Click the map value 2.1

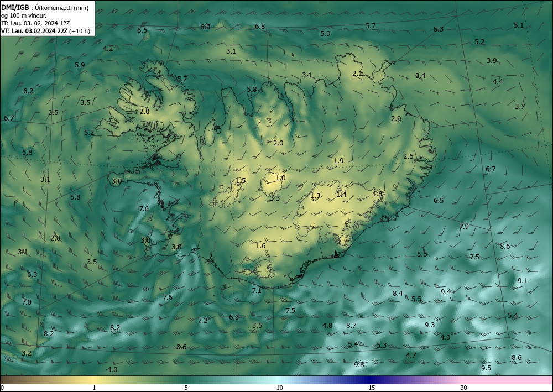(358, 74)
